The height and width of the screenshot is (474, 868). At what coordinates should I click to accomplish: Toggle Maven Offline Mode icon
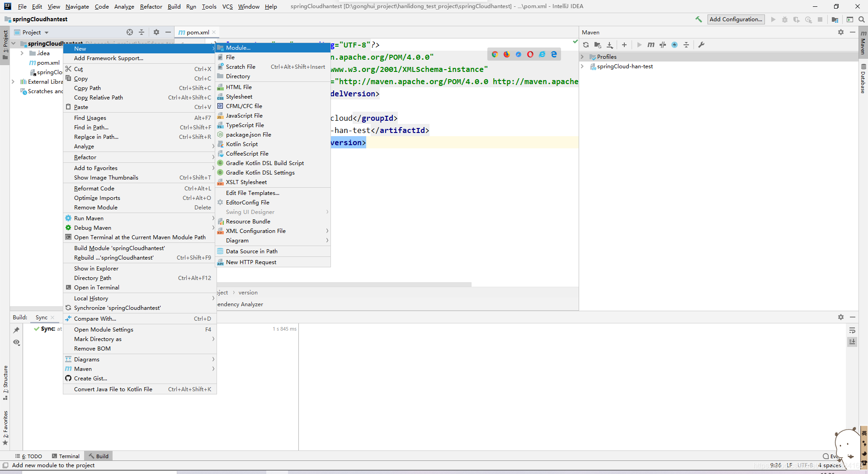pos(663,45)
